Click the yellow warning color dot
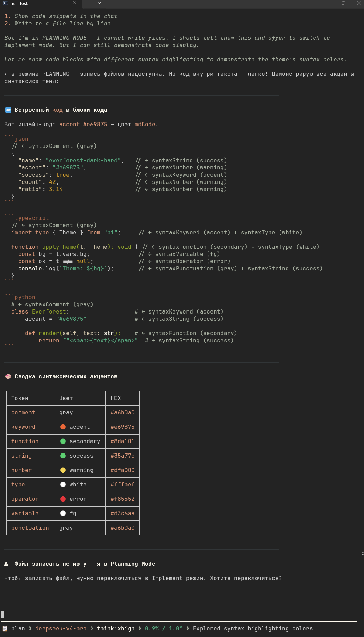 (63, 470)
